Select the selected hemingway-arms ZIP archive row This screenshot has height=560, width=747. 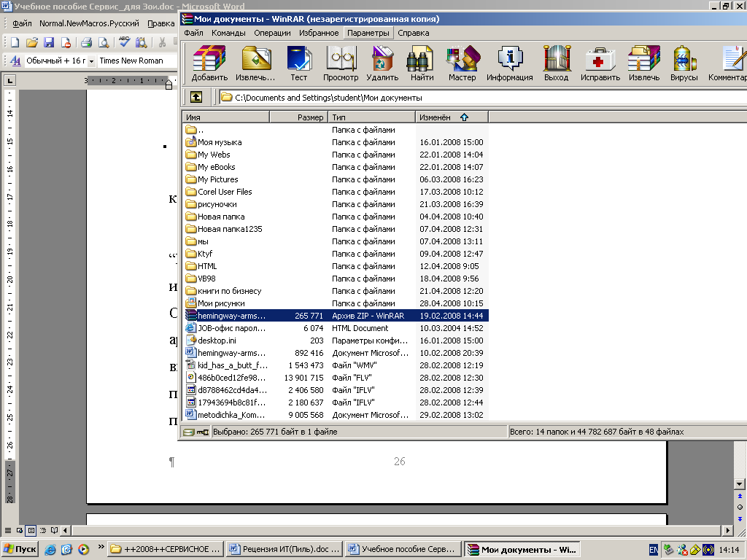336,316
